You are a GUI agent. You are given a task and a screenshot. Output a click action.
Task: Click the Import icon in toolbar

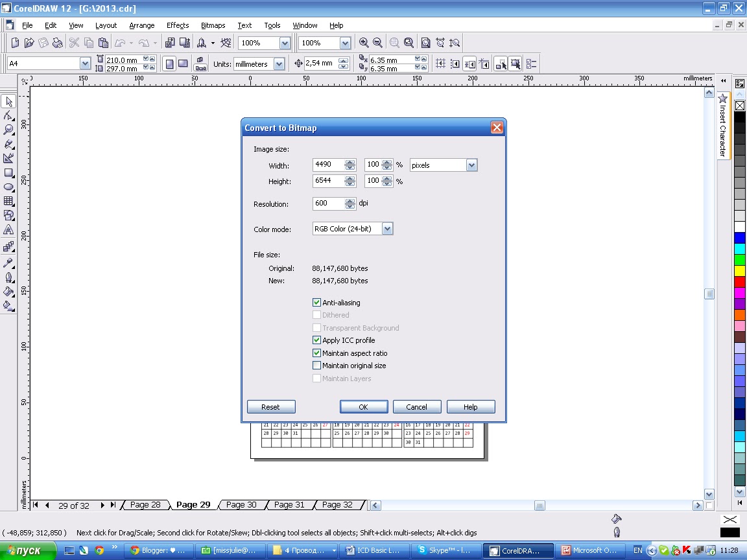(170, 43)
